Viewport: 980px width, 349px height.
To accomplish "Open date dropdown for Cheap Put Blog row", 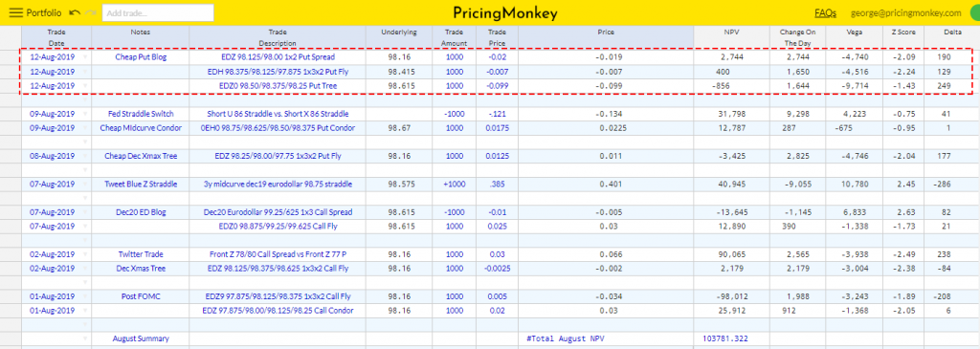I will (x=85, y=56).
